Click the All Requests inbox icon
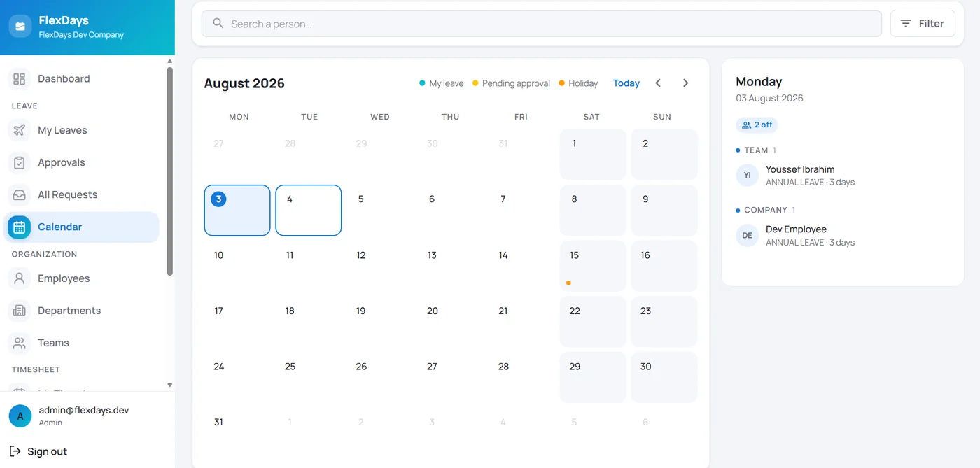 [x=20, y=194]
